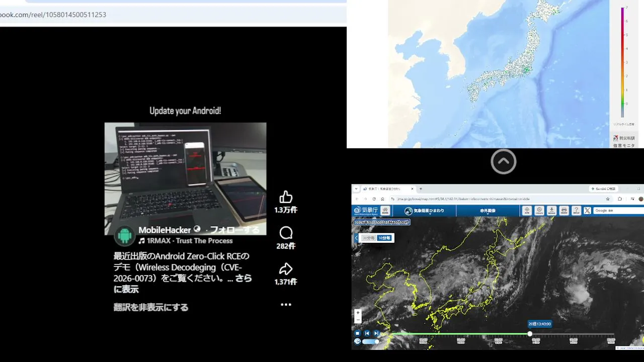The image size is (644, 362).
Task: Click the JMA 気象庁 logo
Action: click(365, 211)
